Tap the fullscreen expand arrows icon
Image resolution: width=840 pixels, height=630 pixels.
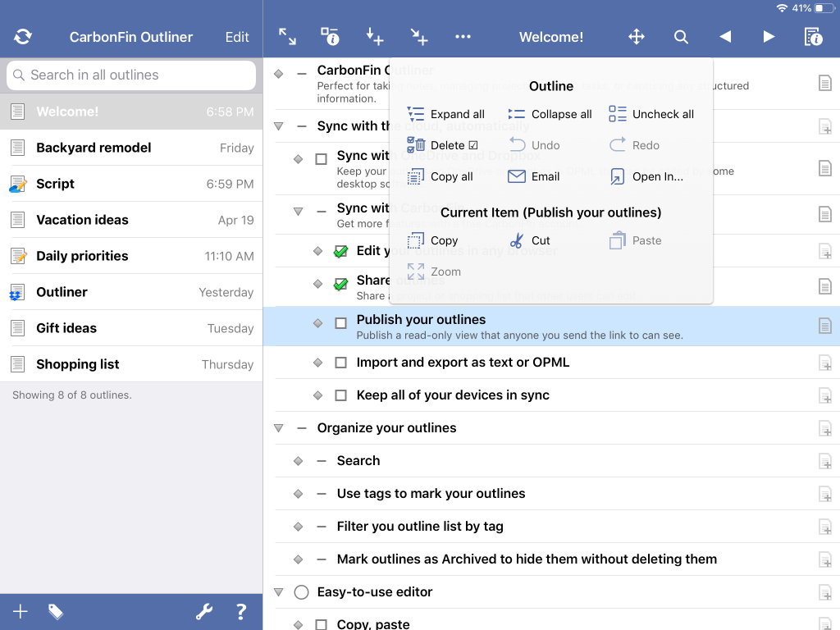pos(288,36)
